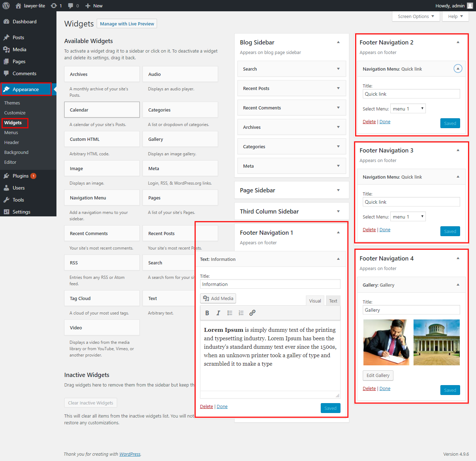Click the updates icon in admin bar
Image resolution: width=476 pixels, height=461 pixels.
[54, 6]
